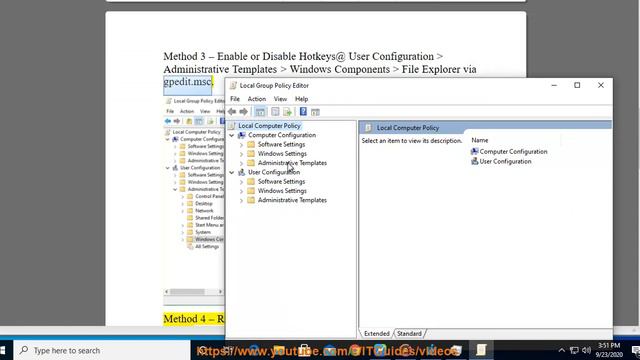This screenshot has width=640, height=360.
Task: Open the File menu
Action: [x=235, y=99]
